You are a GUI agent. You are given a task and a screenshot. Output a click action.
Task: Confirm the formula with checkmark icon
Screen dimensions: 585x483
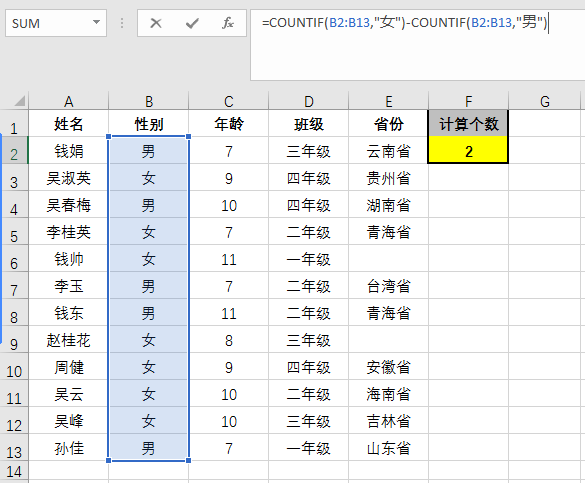192,23
